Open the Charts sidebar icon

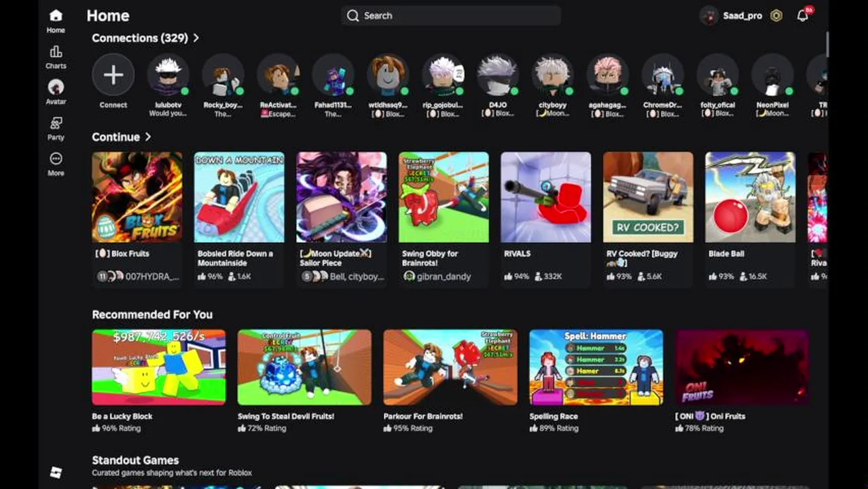[x=56, y=52]
